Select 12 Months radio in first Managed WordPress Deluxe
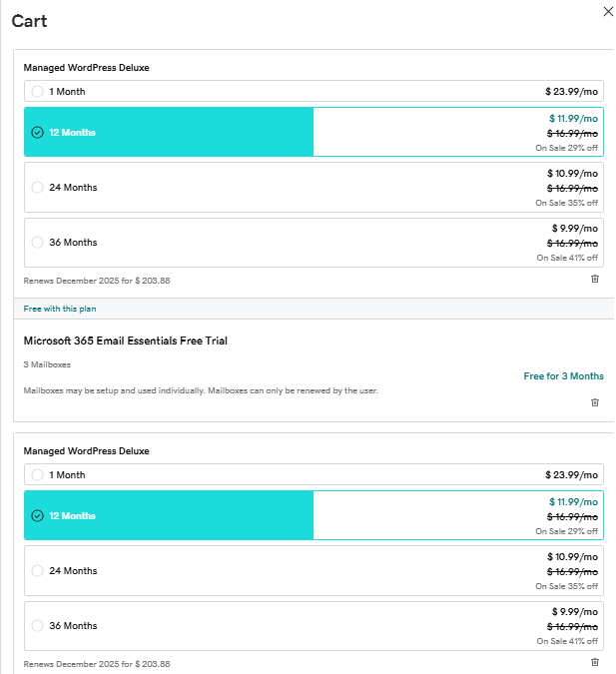616x674 pixels. tap(37, 133)
